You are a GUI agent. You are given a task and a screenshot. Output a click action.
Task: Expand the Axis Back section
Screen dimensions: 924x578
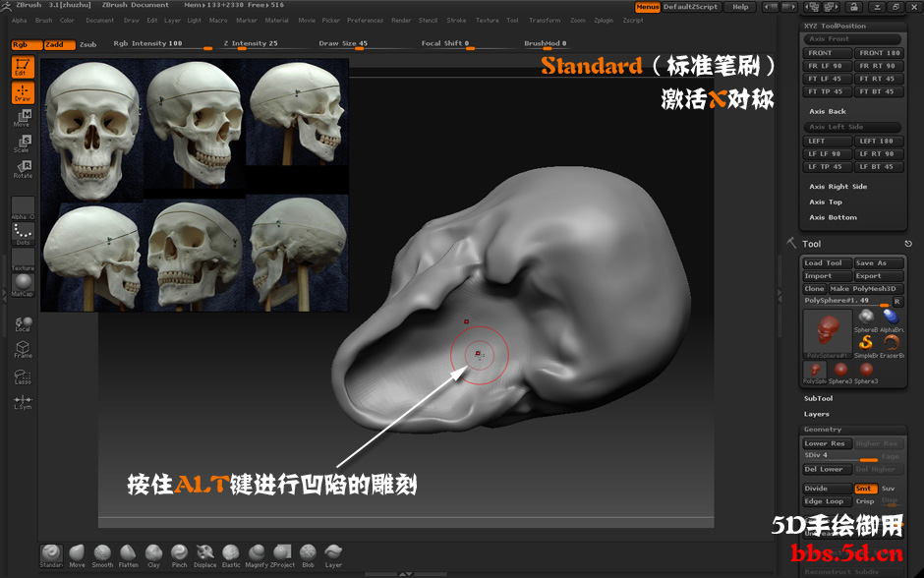click(828, 111)
